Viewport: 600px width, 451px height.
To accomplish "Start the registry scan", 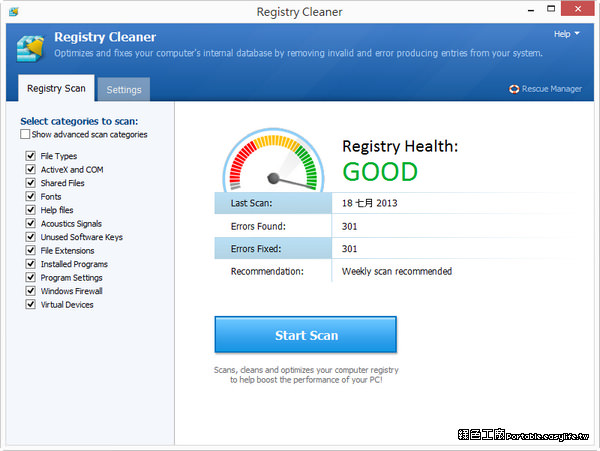I will (x=306, y=335).
